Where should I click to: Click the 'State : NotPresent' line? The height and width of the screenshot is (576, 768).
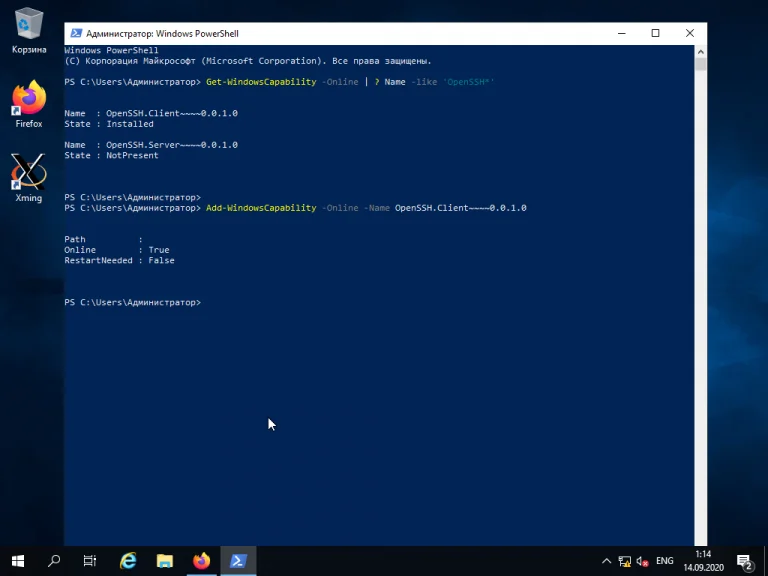[111, 155]
